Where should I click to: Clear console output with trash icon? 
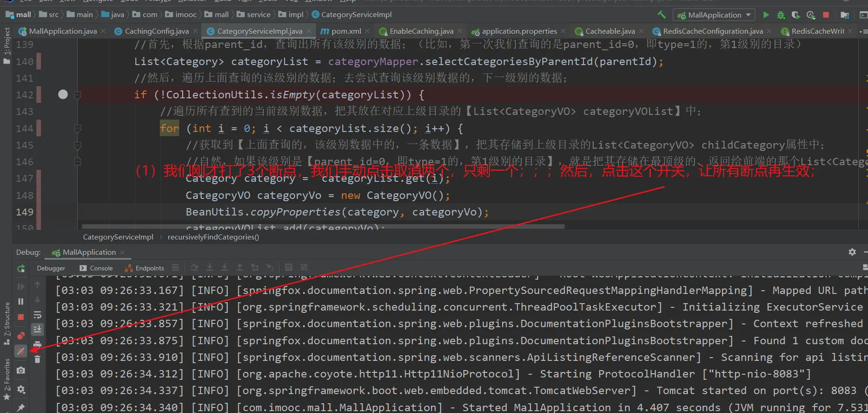37,359
